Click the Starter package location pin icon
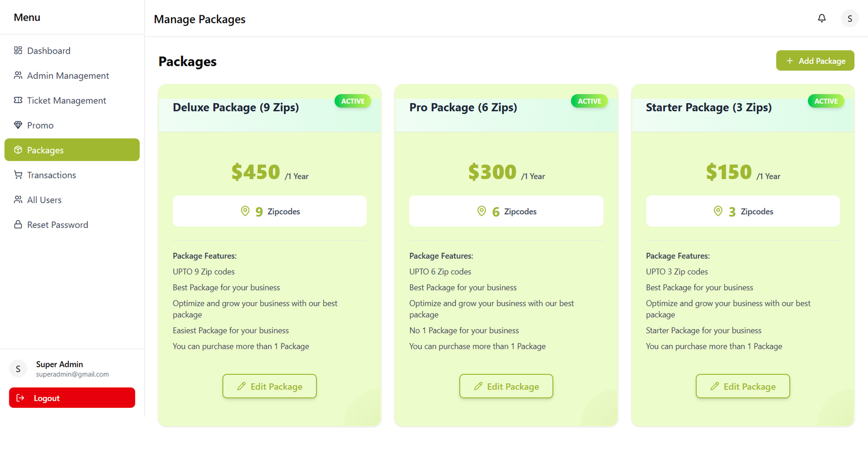Screen dimensions: 868x454 point(718,211)
